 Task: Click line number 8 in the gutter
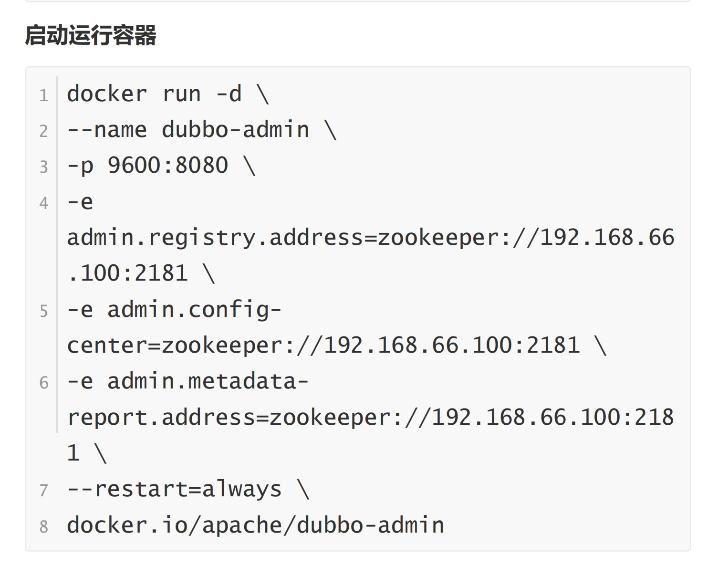point(44,526)
